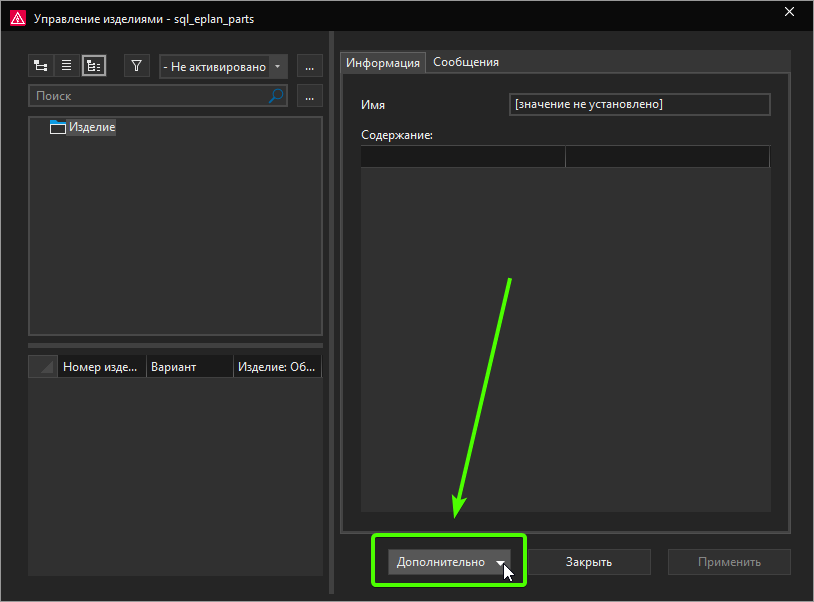
Task: Click the table corner select-all cell
Action: click(x=43, y=367)
